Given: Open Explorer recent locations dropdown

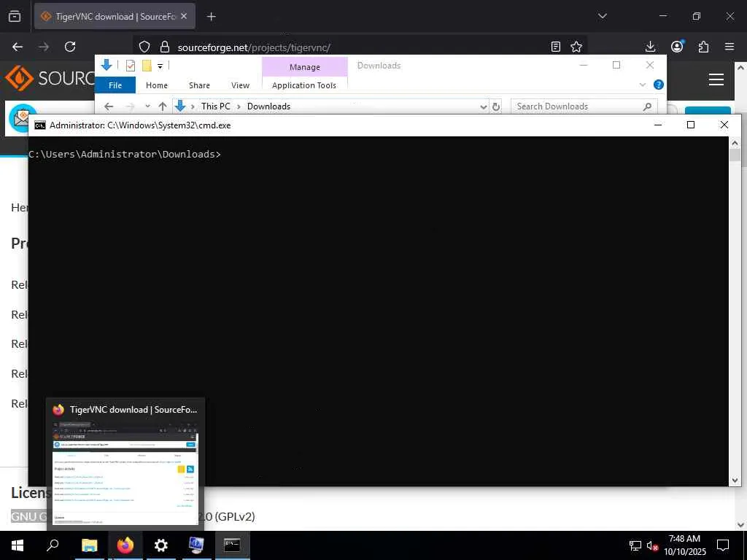Looking at the screenshot, I should [x=147, y=106].
